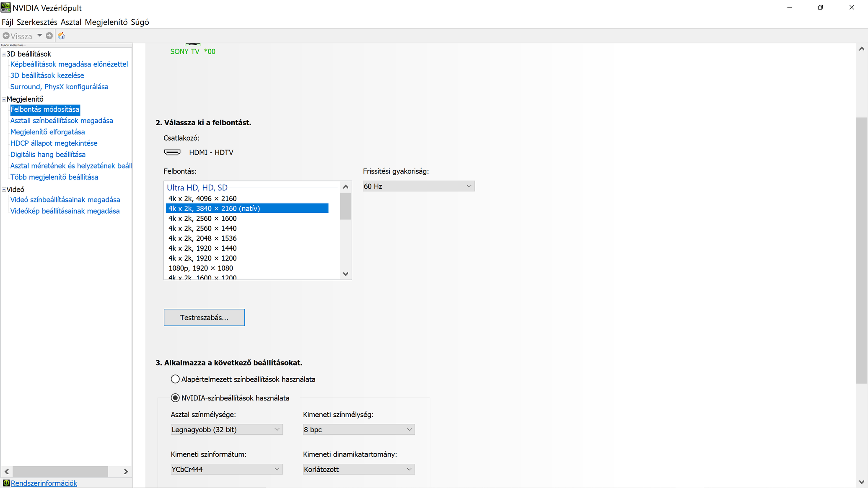Screen dimensions: 868x488
Task: Select resolution 4k x 2k, 1920 × 1200
Action: 247,258
